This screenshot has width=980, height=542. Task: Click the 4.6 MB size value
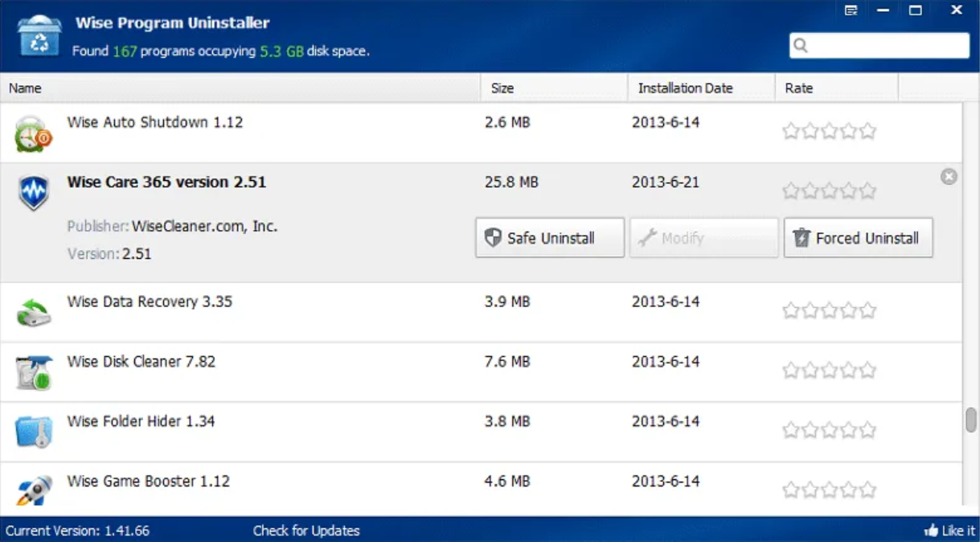tap(507, 482)
